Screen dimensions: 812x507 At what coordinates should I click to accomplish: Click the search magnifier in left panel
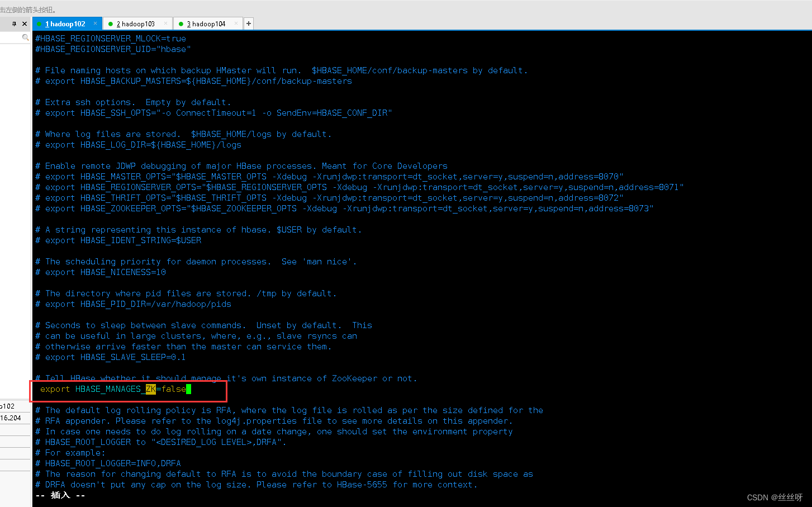click(x=25, y=37)
